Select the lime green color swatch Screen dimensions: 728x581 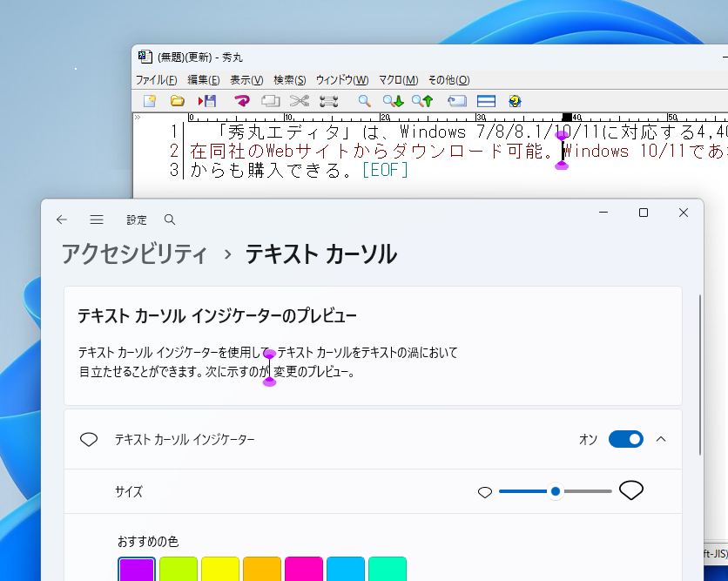[179, 570]
